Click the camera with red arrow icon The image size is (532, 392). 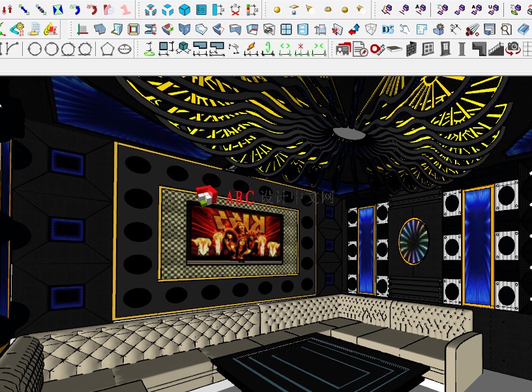click(x=513, y=48)
